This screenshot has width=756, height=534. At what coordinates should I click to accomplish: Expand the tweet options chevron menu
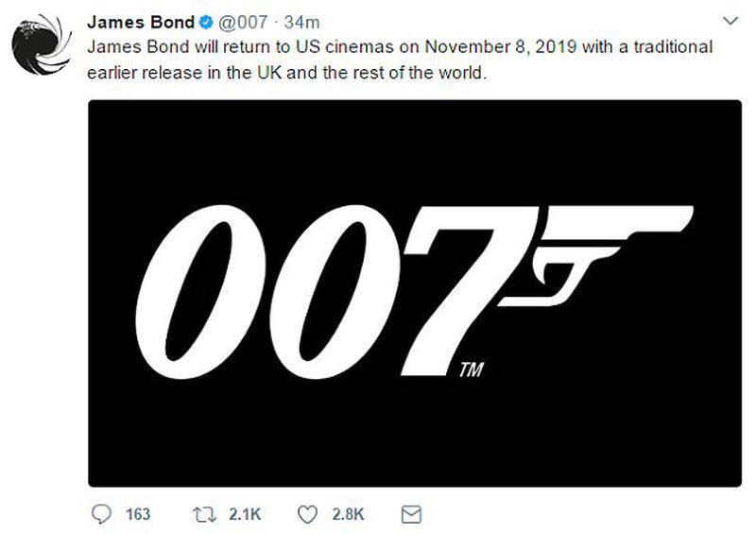pyautogui.click(x=730, y=21)
